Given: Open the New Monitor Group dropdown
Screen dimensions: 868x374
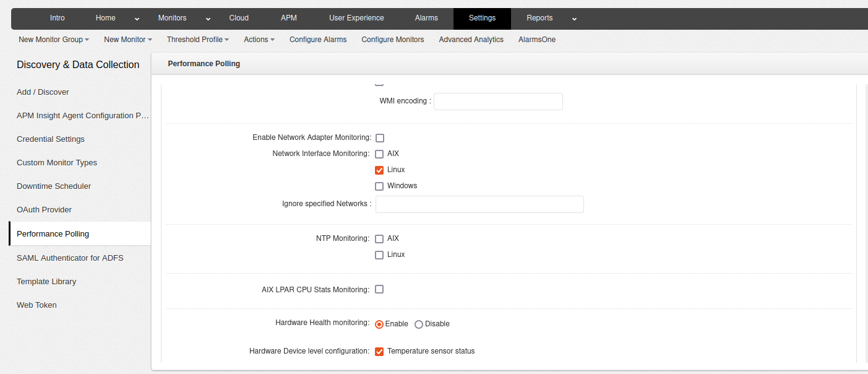Looking at the screenshot, I should (54, 40).
